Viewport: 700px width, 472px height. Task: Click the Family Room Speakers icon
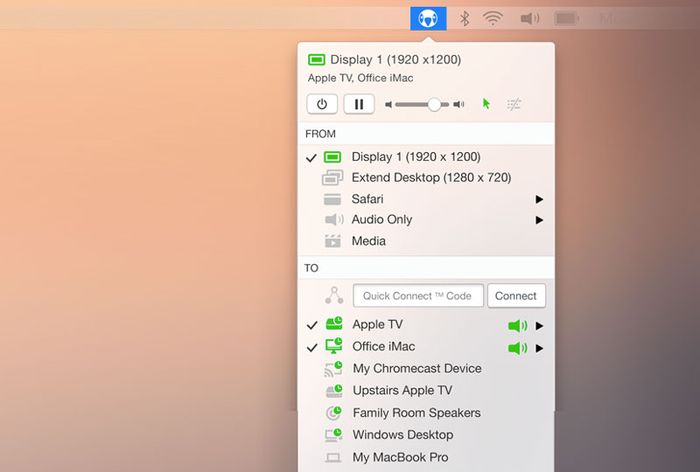pyautogui.click(x=333, y=413)
